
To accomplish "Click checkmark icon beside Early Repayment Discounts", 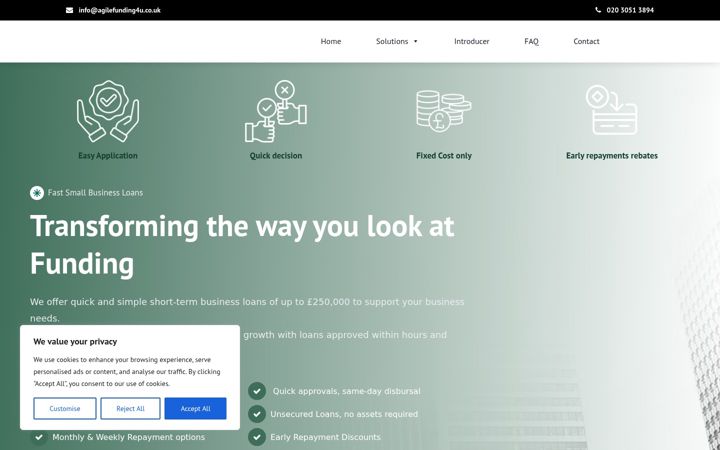I will [257, 437].
